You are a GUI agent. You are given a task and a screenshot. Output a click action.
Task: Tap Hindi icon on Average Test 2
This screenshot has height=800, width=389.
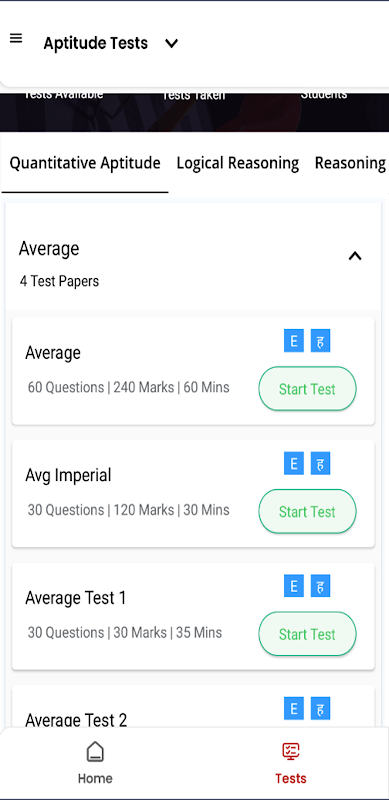321,709
